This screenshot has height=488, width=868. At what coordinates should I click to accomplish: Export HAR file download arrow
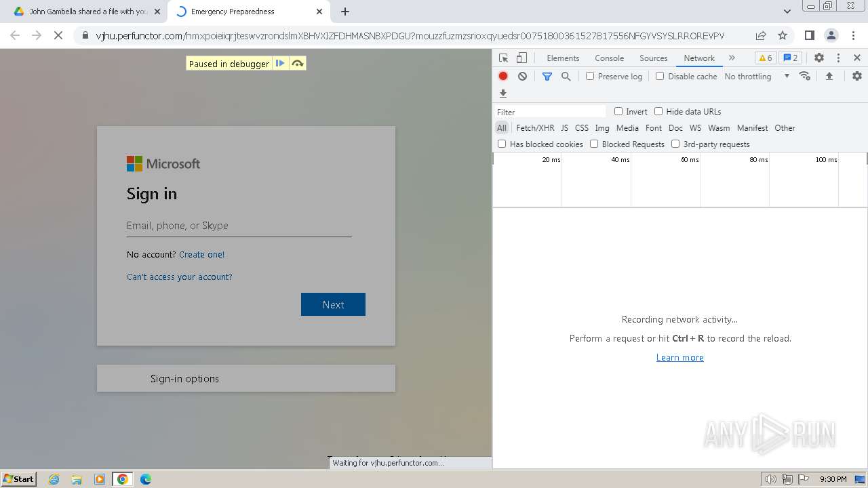503,94
